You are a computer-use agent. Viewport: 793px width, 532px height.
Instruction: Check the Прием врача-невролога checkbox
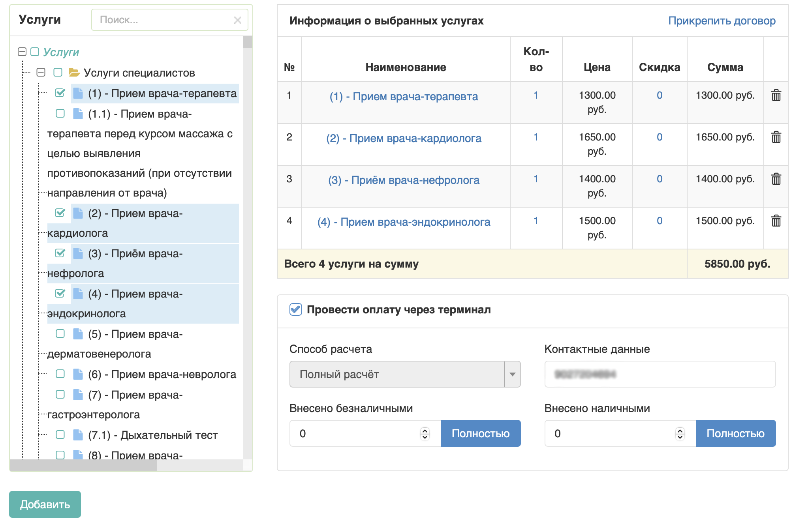pyautogui.click(x=60, y=374)
